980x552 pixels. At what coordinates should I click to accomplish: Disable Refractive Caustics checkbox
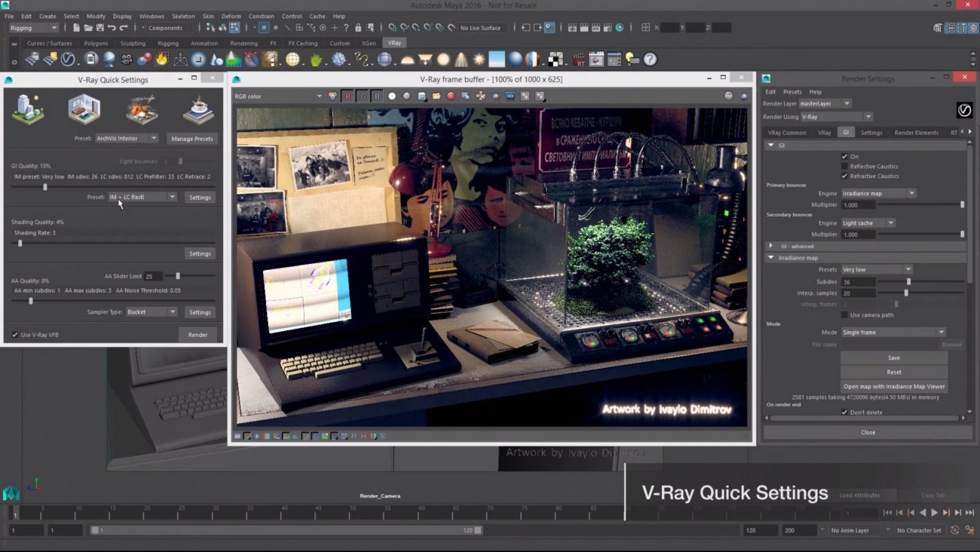tap(845, 176)
